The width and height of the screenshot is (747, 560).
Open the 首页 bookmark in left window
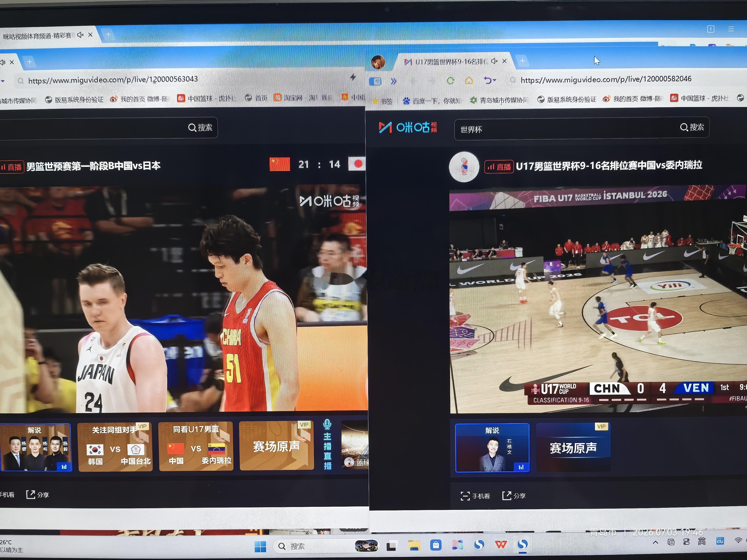[x=256, y=98]
